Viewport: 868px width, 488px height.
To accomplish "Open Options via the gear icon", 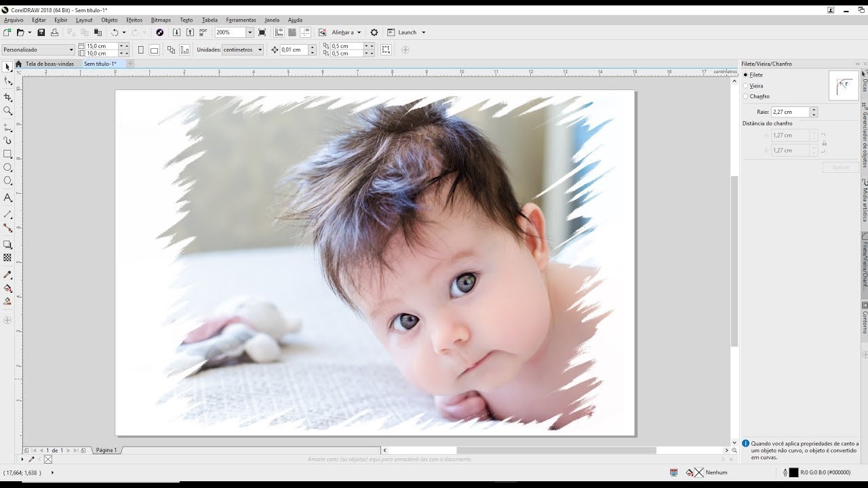I will 374,33.
